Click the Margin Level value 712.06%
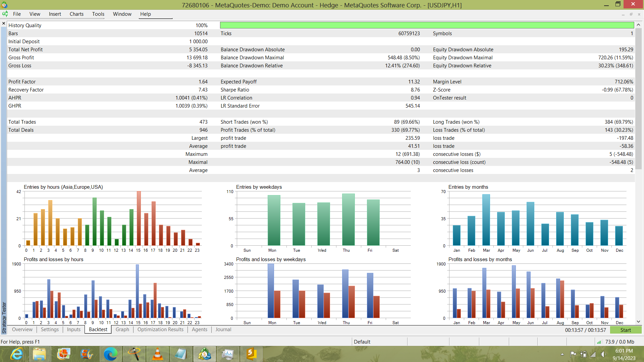 point(624,81)
